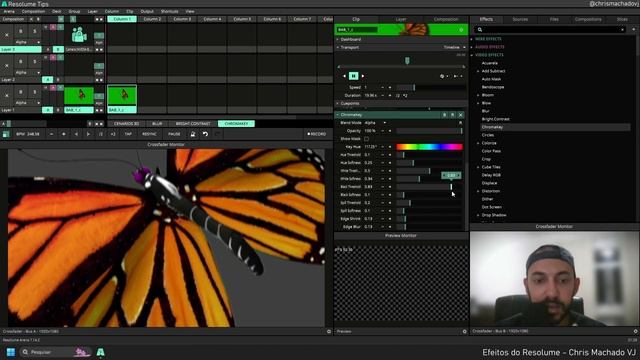This screenshot has height=360, width=640.
Task: Open the Shortcuts menu
Action: [x=169, y=11]
